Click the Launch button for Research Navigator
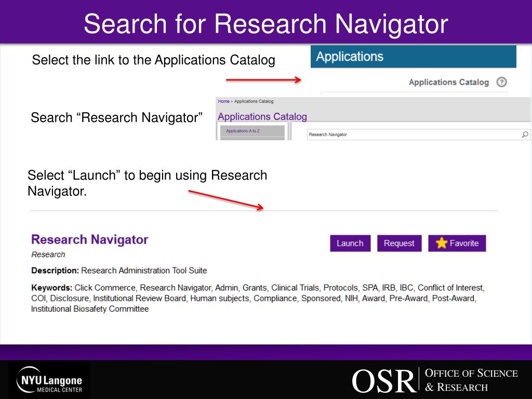The width and height of the screenshot is (532, 399). tap(350, 243)
